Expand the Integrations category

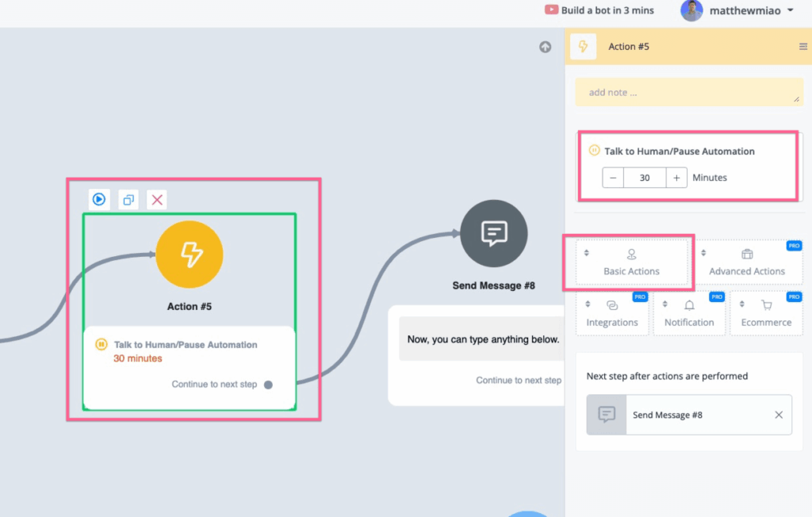[x=611, y=313]
